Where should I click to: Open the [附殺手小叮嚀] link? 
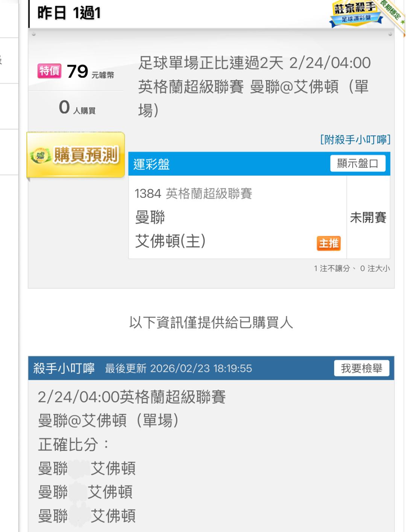pos(355,140)
